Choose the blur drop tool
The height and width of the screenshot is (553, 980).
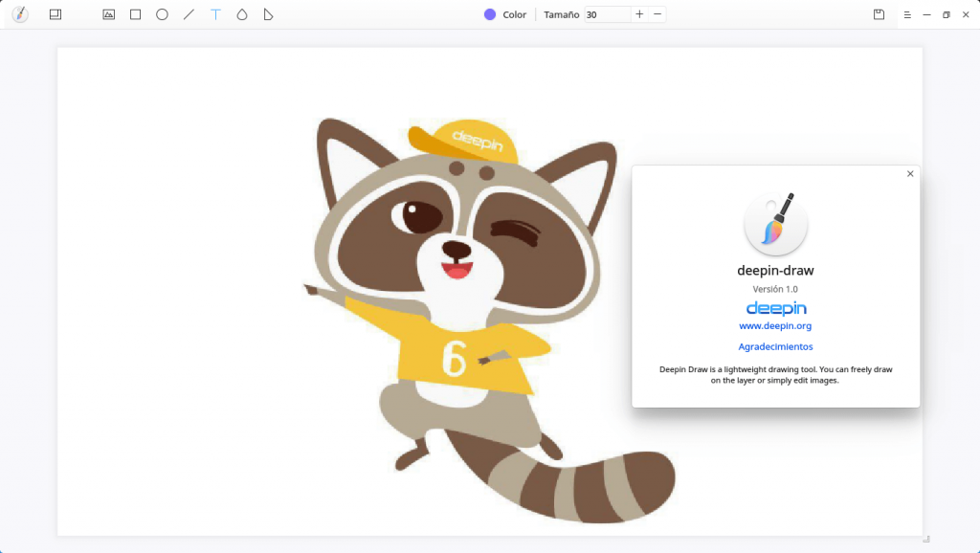(x=242, y=14)
